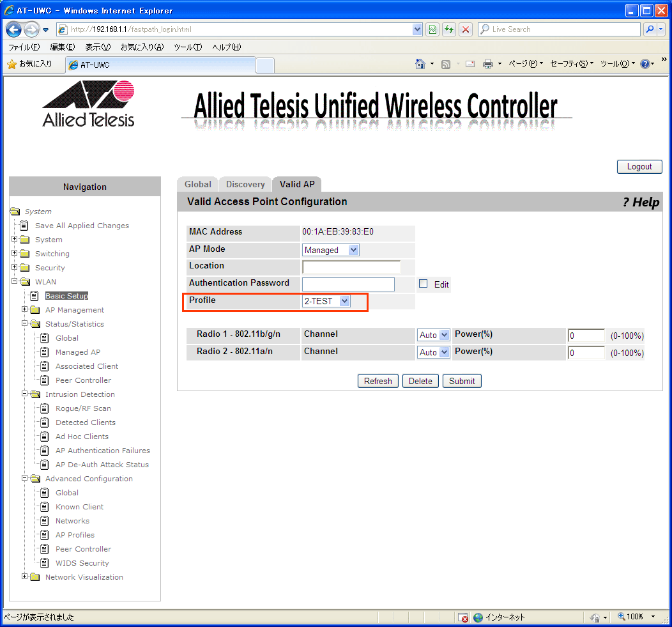
Task: Click Radio 1 Power(%) input field
Action: [586, 336]
